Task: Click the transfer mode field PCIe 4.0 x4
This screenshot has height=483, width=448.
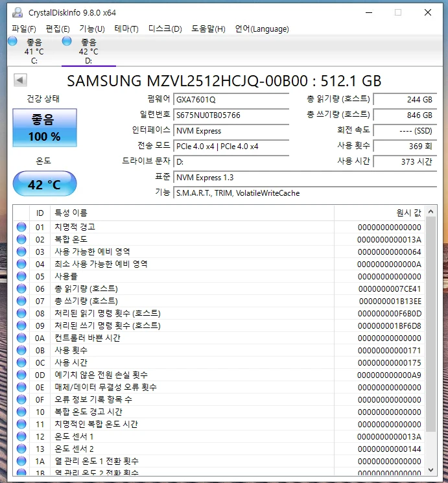Action: click(x=231, y=147)
